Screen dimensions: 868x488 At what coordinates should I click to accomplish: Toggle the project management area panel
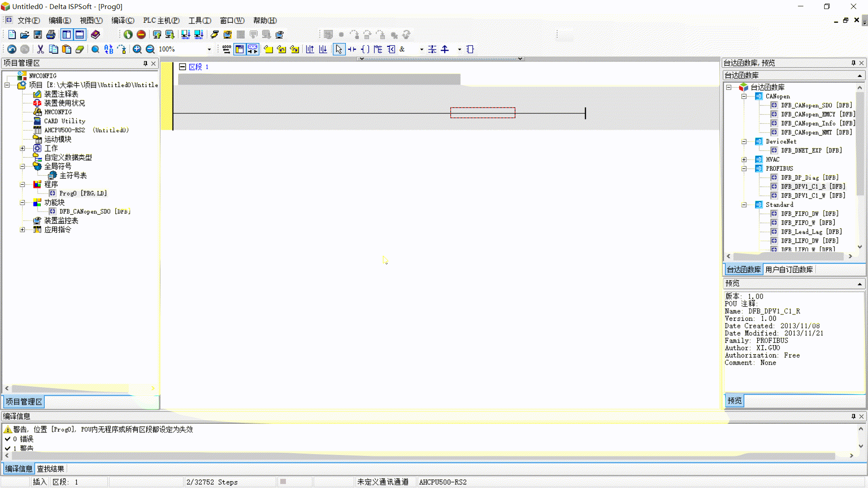click(66, 35)
